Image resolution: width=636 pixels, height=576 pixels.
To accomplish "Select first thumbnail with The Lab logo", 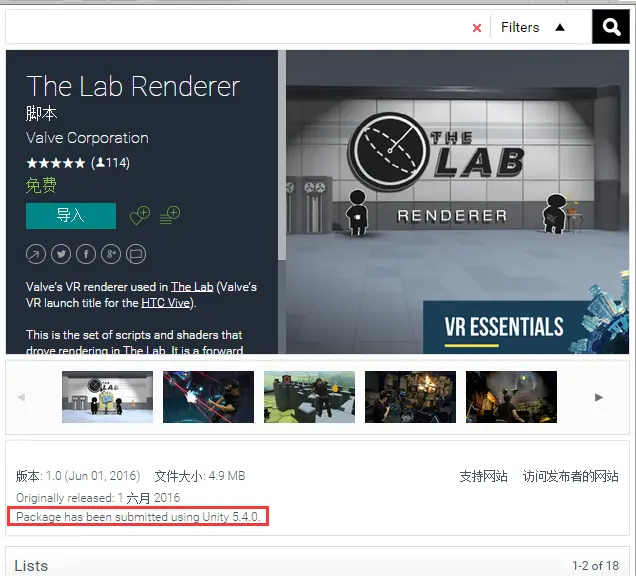I will [107, 397].
